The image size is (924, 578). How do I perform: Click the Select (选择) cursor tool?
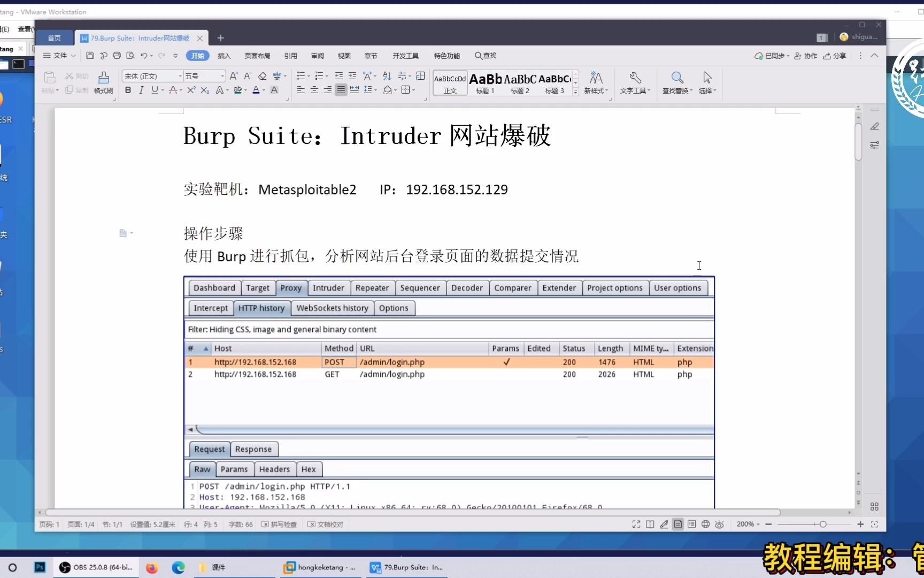(x=707, y=83)
